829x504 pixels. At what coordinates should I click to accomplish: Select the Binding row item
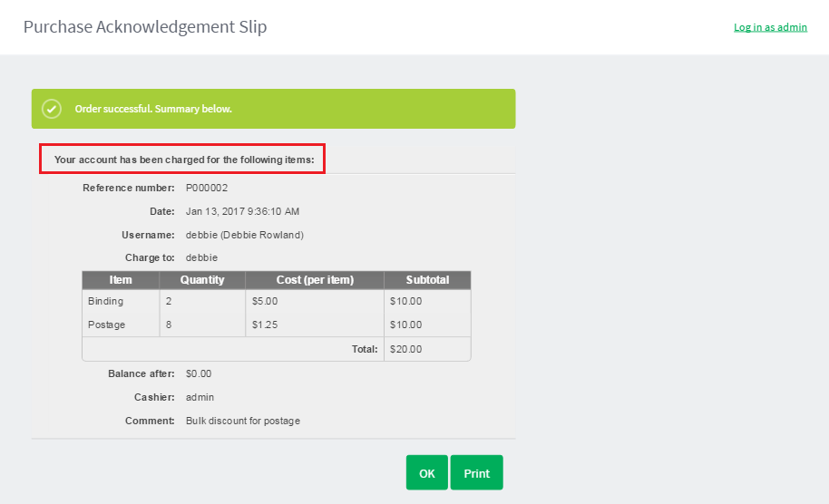click(105, 301)
